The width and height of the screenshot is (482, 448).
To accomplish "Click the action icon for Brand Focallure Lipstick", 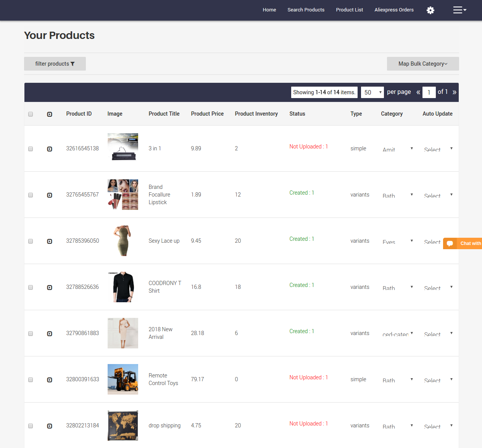I will [x=50, y=195].
